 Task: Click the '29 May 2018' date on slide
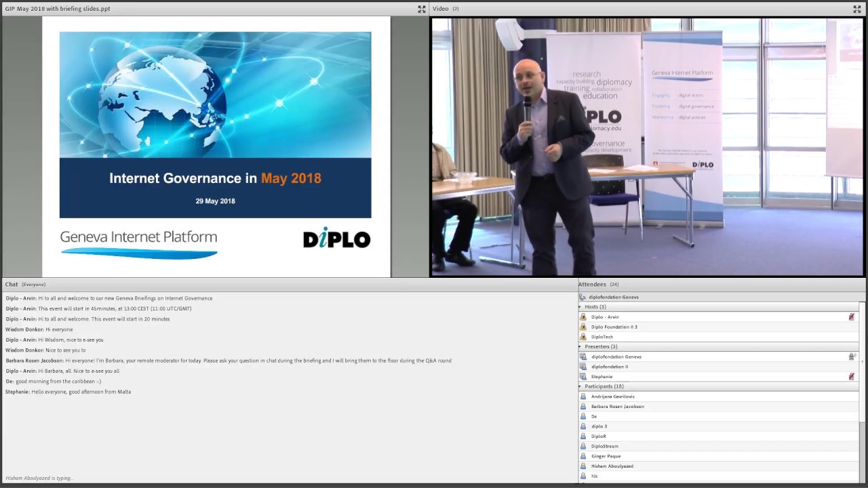[x=216, y=201]
